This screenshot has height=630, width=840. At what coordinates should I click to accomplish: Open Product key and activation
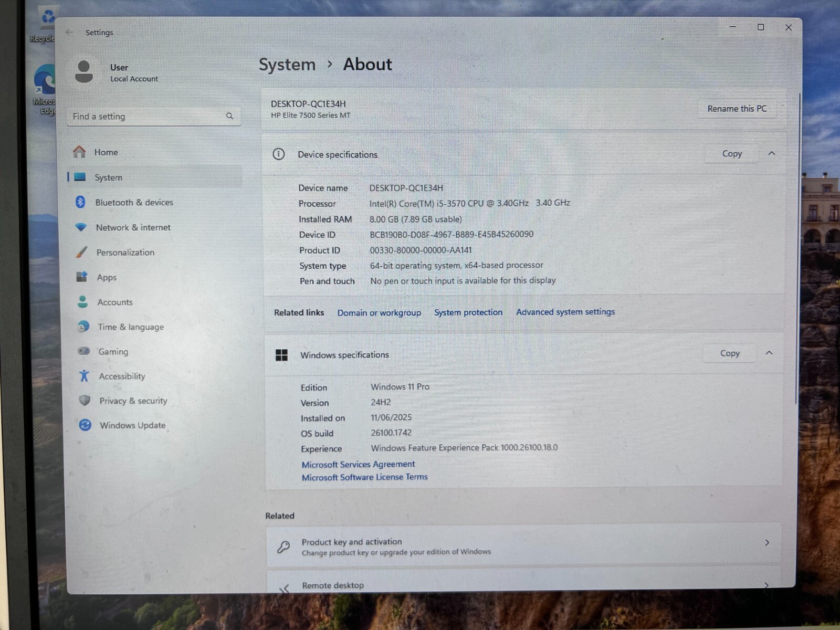click(x=523, y=544)
